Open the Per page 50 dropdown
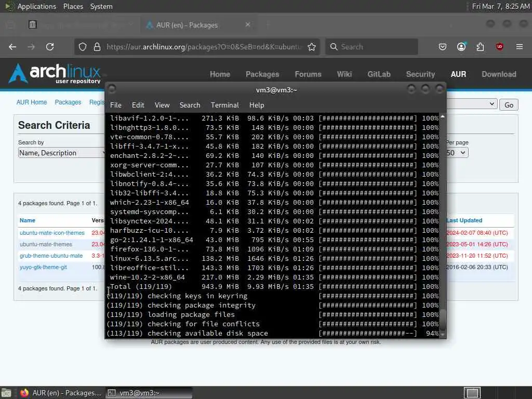Viewport: 532px width, 399px height. click(x=457, y=153)
